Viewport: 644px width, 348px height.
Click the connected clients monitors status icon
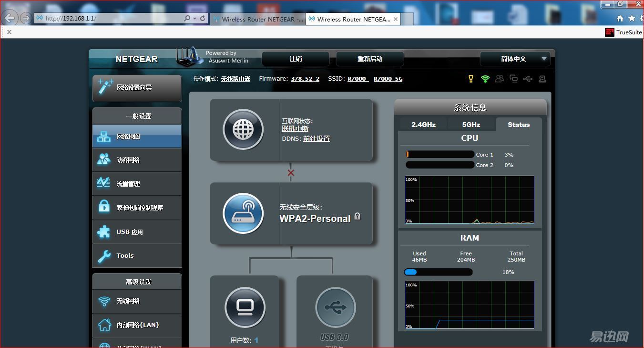point(513,79)
